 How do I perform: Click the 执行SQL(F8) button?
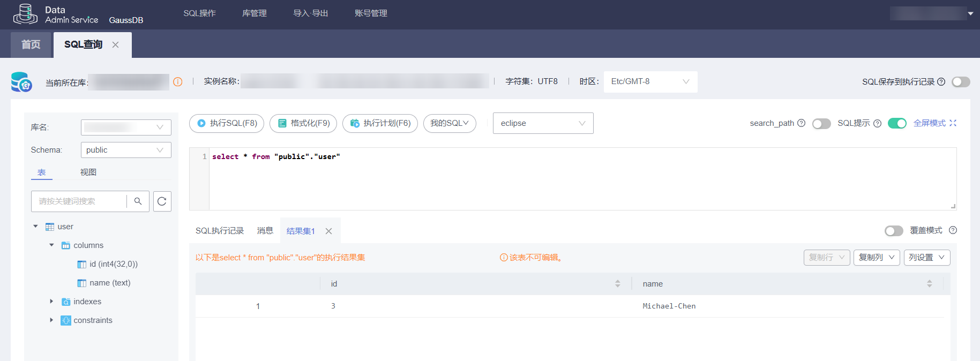tap(227, 123)
